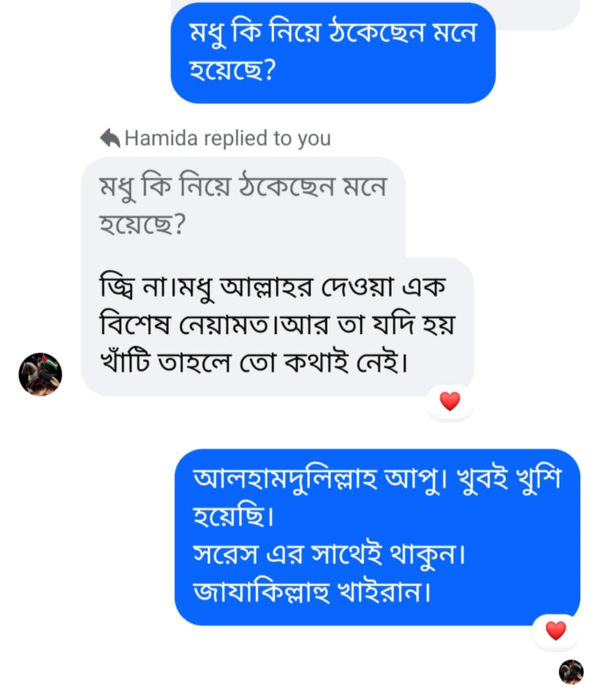This screenshot has height=700, width=593.
Task: Click "হয়েছে?" in the top blue bubble
Action: 232,71
